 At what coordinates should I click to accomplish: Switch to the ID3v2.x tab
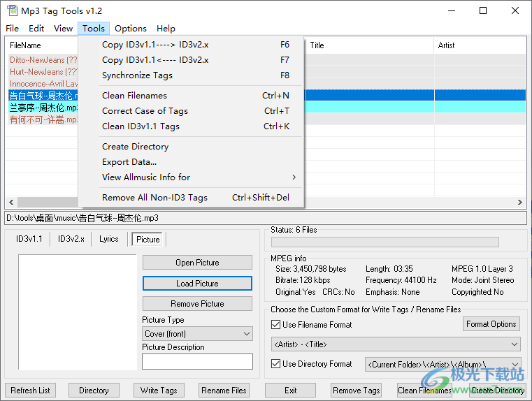coord(71,239)
